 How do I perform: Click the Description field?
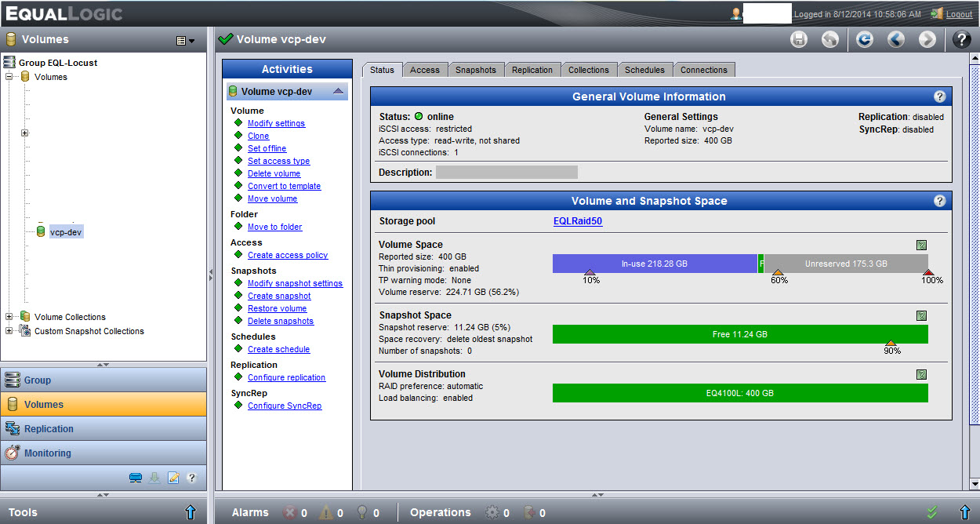[x=506, y=172]
